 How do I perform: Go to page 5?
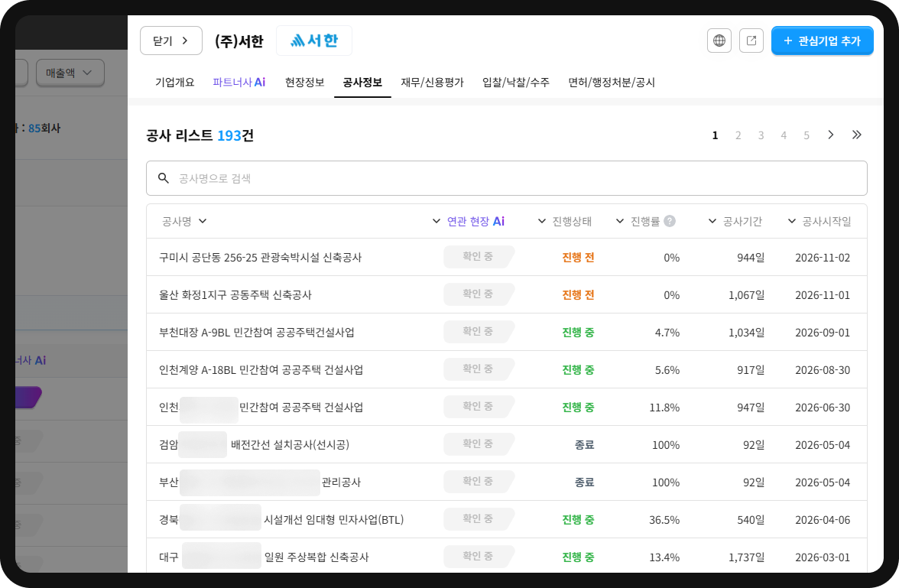806,135
